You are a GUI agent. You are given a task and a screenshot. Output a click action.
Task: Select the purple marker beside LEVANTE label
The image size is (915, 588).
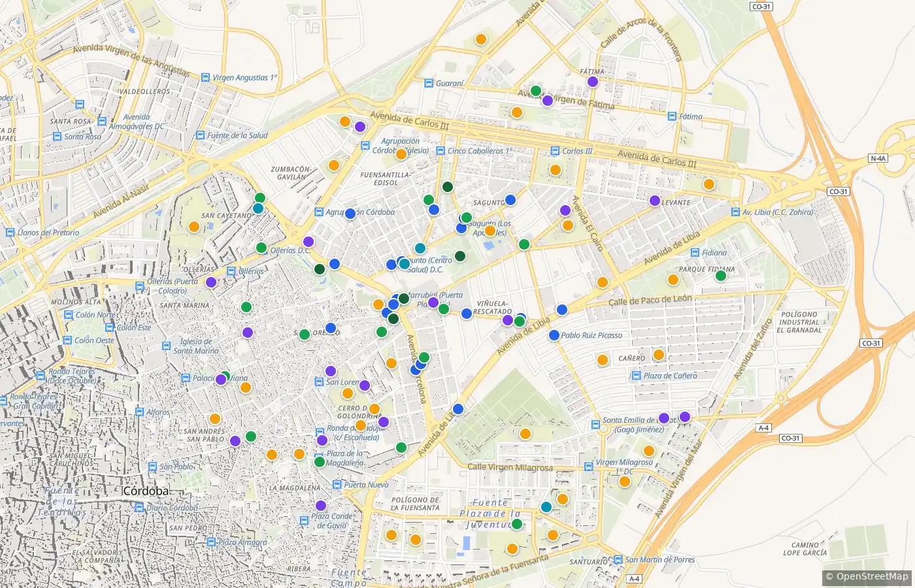(655, 201)
